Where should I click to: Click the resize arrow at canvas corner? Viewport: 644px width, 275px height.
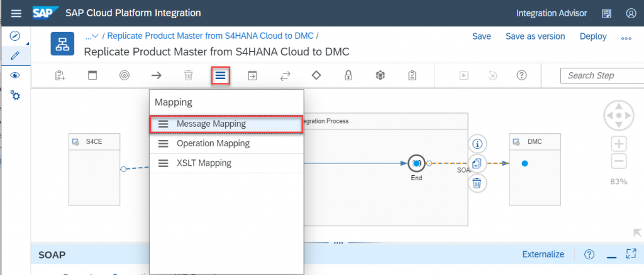638,233
